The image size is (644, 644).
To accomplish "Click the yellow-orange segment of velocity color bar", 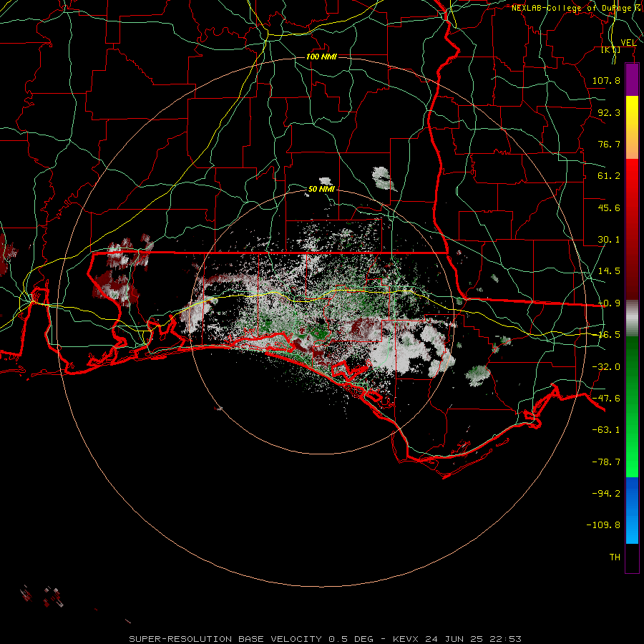I will pos(632,127).
